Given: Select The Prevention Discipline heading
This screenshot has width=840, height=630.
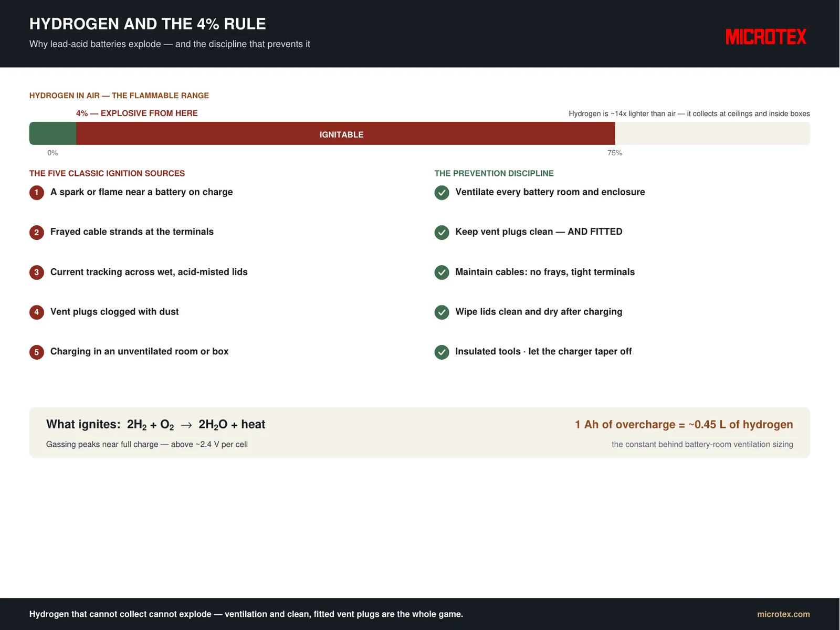Looking at the screenshot, I should (494, 173).
